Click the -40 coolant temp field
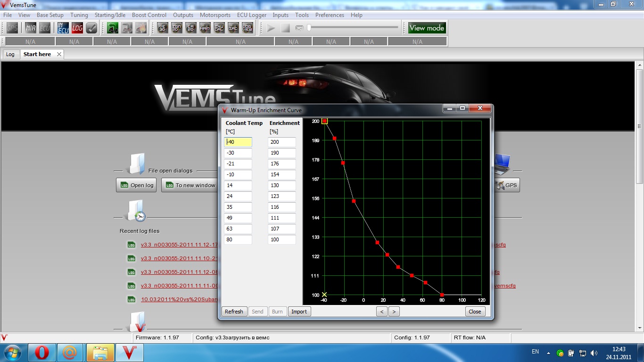Screen dimensions: 644x362 [238, 142]
